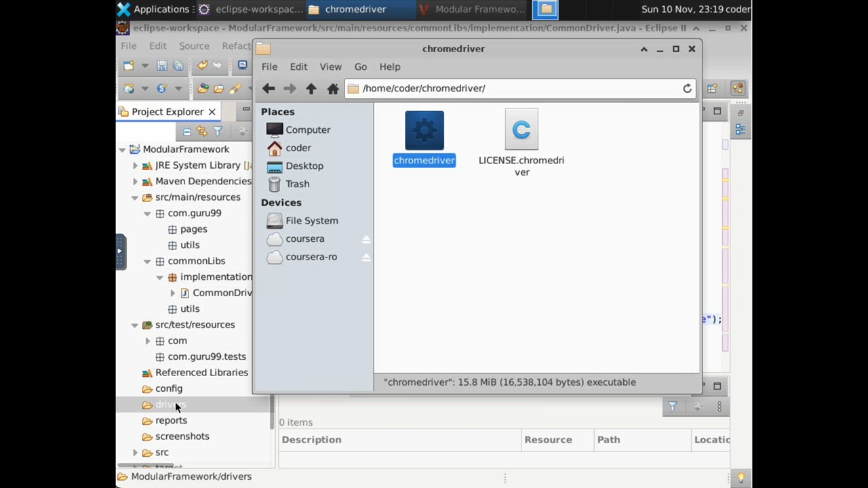This screenshot has width=868, height=488.
Task: Open Eclipse Source menu
Action: pos(194,46)
